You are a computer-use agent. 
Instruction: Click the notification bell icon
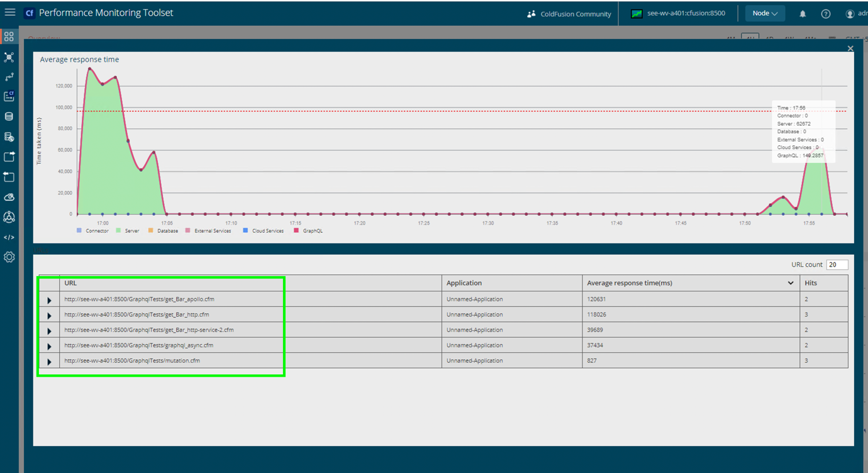[x=803, y=13]
